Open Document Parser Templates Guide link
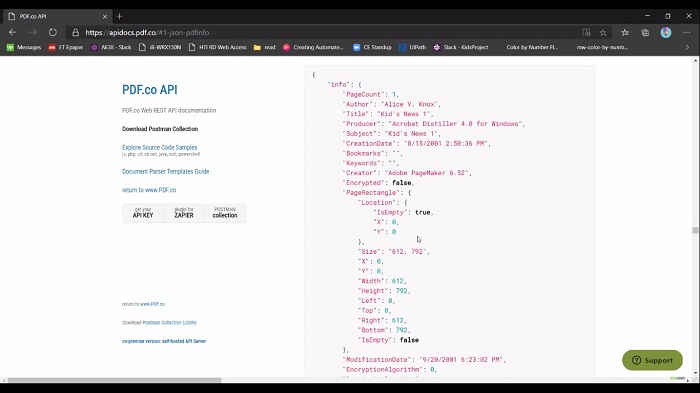Image resolution: width=700 pixels, height=393 pixels. pos(165,171)
